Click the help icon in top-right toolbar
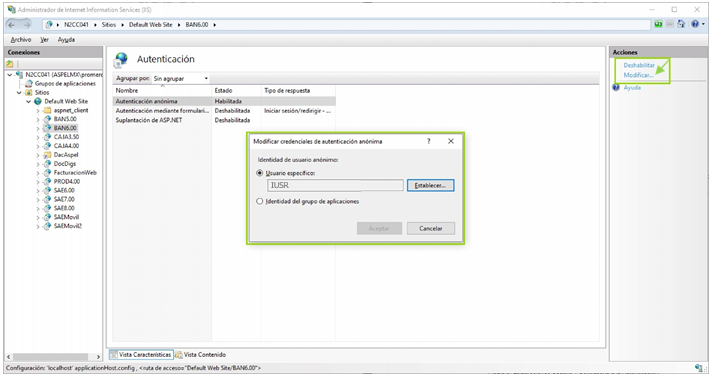The height and width of the screenshot is (376, 711). tap(695, 24)
